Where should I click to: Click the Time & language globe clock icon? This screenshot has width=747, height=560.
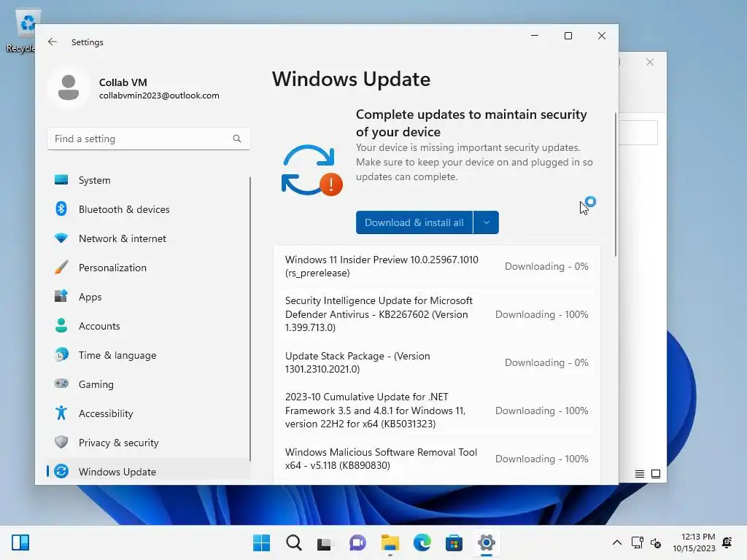coord(61,355)
